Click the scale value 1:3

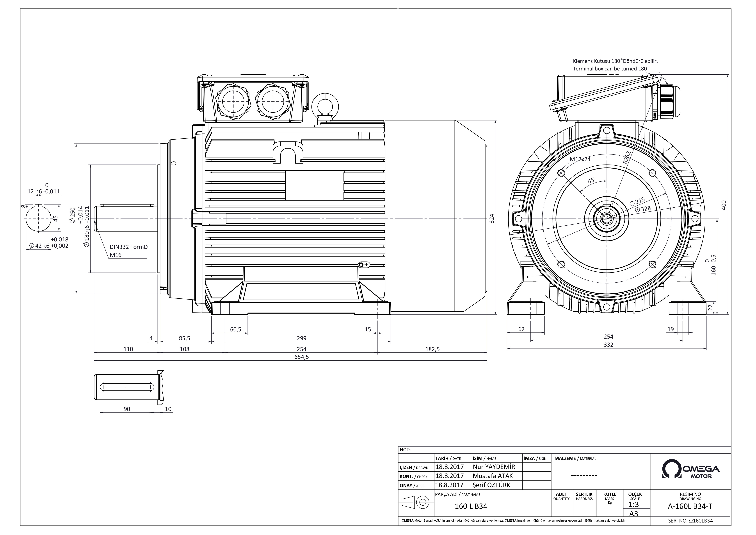633,505
